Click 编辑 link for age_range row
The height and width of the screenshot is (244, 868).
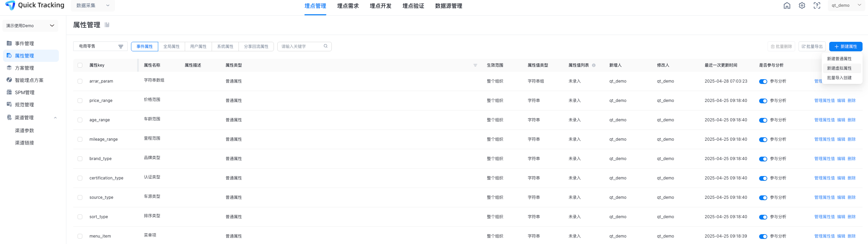841,120
